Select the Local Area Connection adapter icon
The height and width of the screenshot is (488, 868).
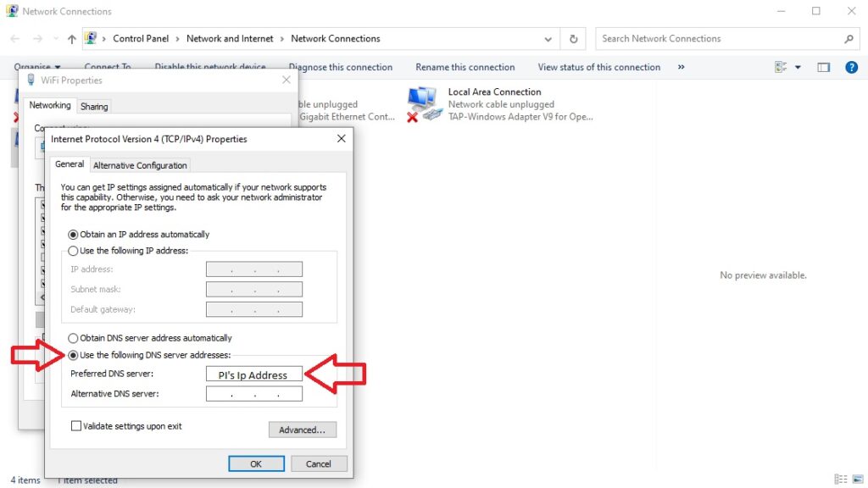422,103
